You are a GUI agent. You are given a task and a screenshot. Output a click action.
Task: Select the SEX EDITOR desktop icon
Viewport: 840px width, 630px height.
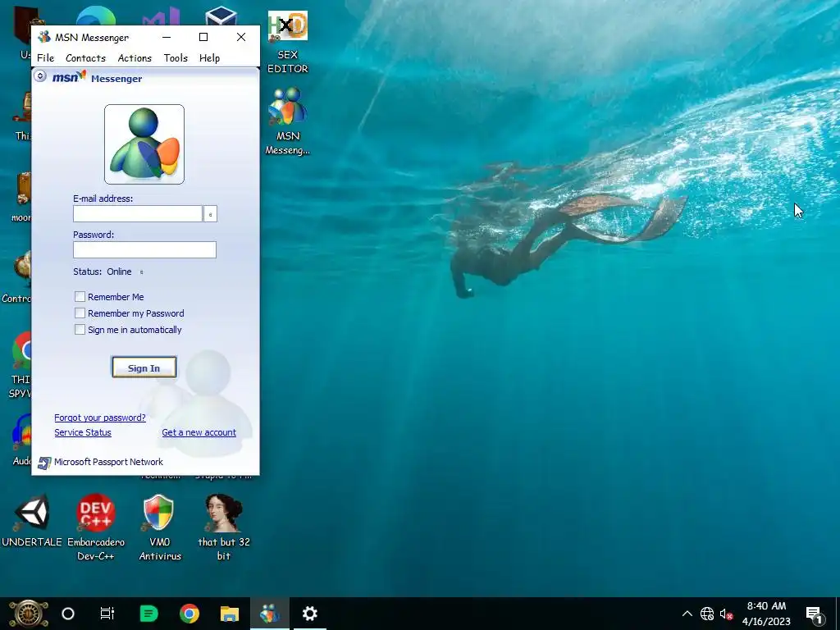(288, 43)
